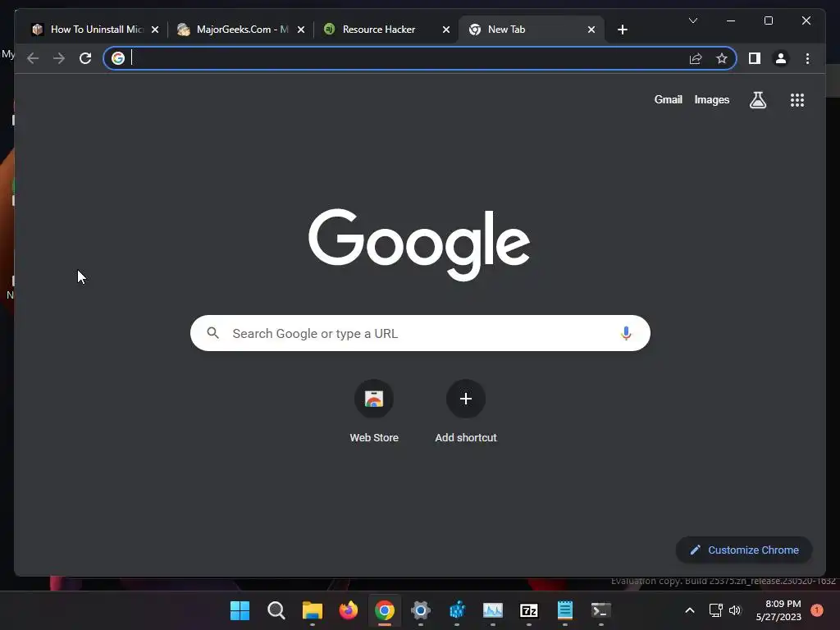
Task: Close the How To Uninstall tab
Action: point(155,30)
